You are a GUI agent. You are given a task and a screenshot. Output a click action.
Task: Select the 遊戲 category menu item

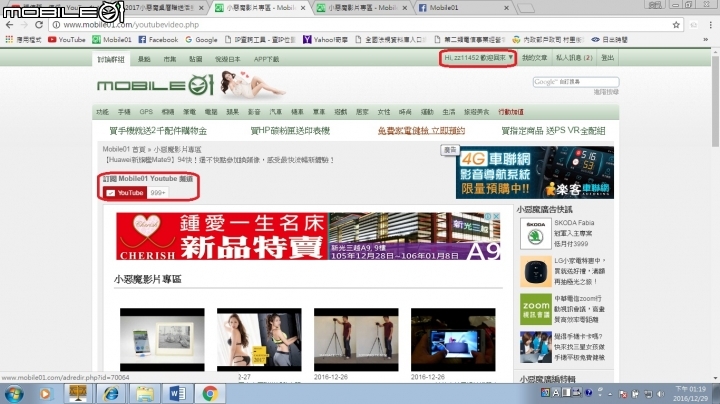[341, 112]
